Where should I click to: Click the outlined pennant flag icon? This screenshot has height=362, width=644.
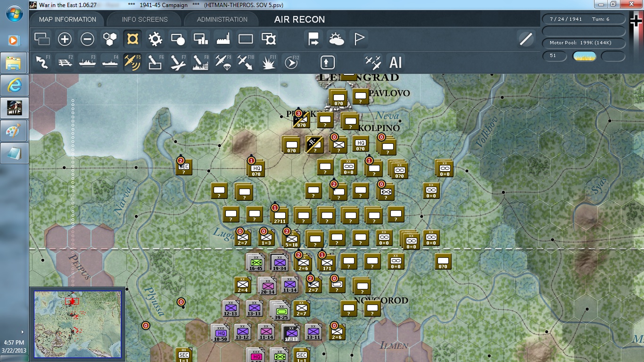359,39
